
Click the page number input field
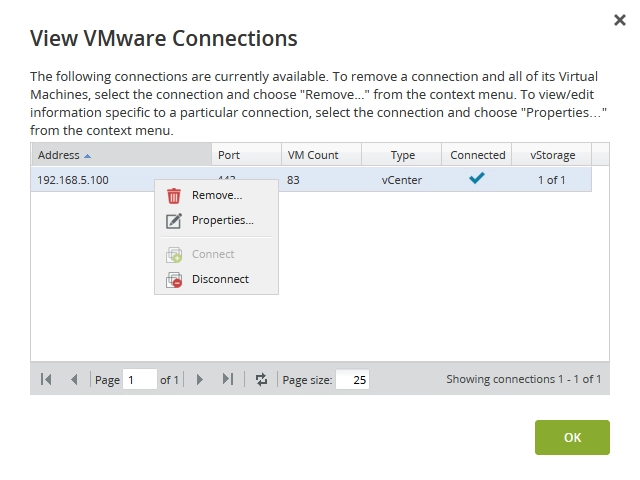(140, 380)
